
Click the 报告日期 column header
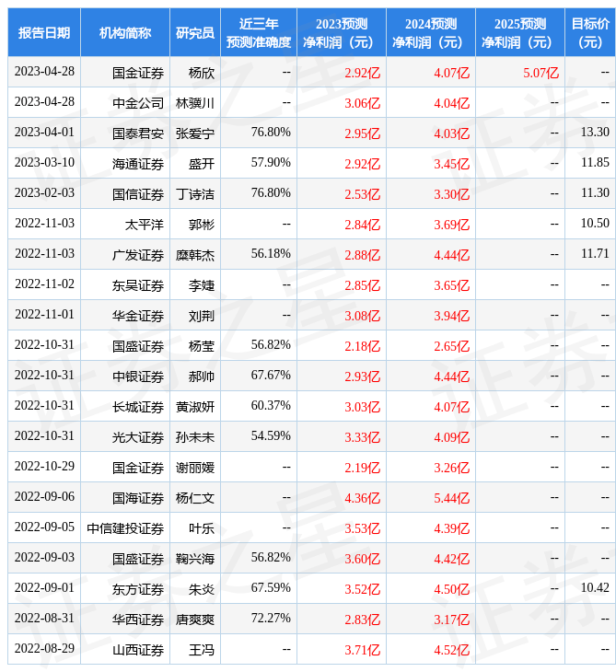click(44, 33)
